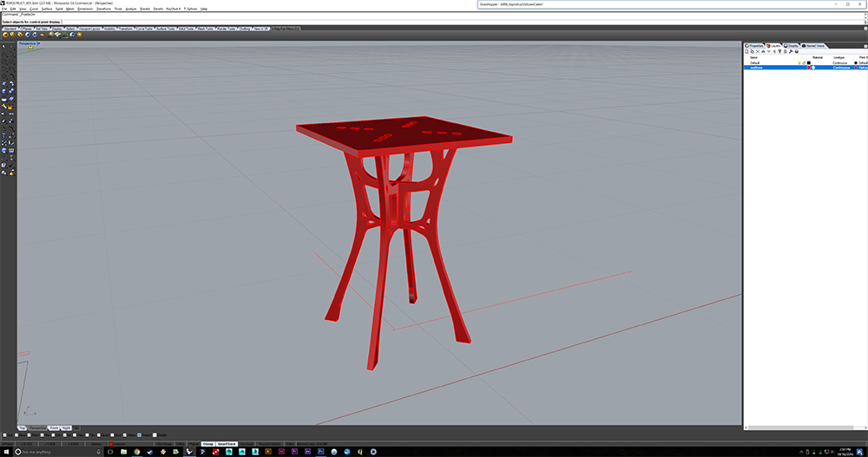Toggle the Quad object snap checkbox
This screenshot has height=457, width=868.
pos(99,434)
